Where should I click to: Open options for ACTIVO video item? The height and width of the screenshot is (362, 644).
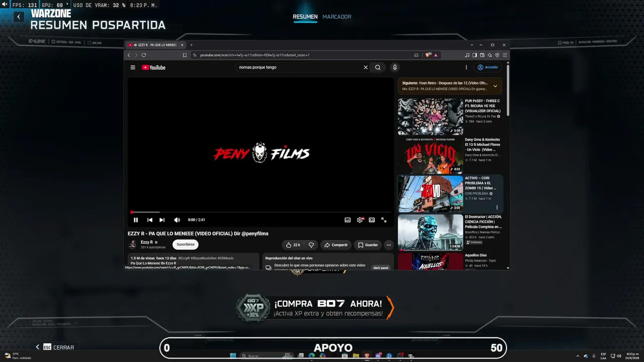(x=497, y=207)
